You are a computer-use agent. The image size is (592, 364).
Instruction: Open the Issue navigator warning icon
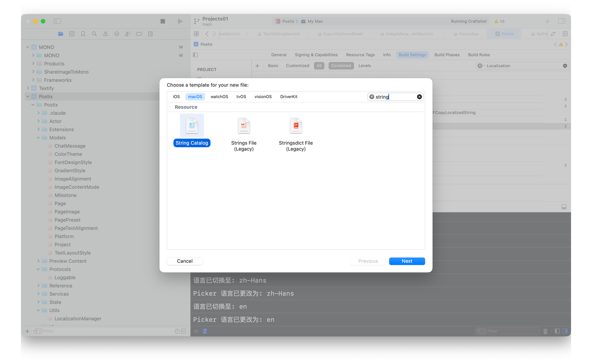(105, 34)
